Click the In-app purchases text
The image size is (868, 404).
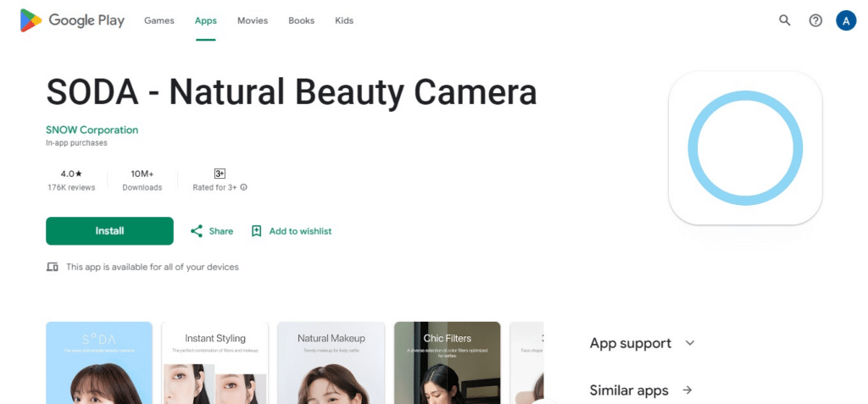pos(76,143)
